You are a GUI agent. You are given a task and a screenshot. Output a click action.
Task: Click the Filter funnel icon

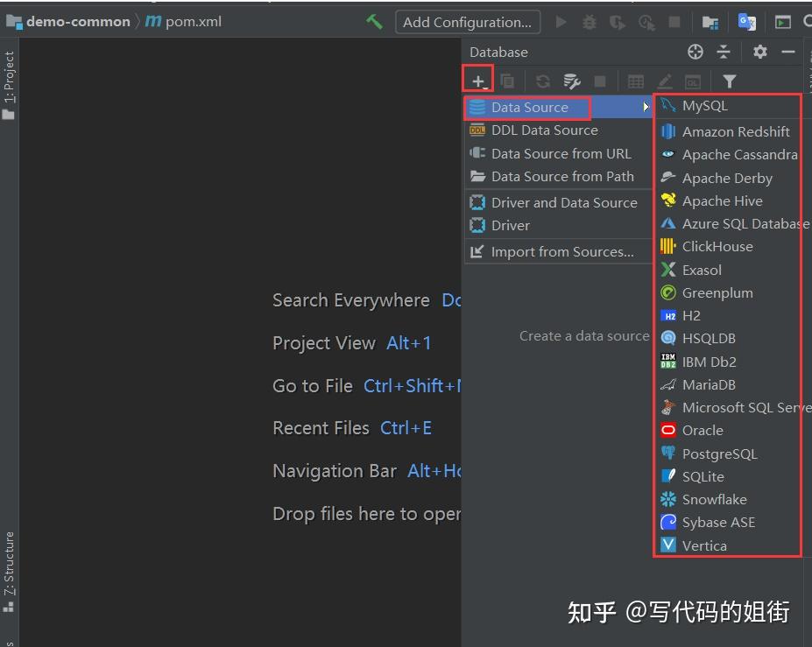tap(729, 81)
